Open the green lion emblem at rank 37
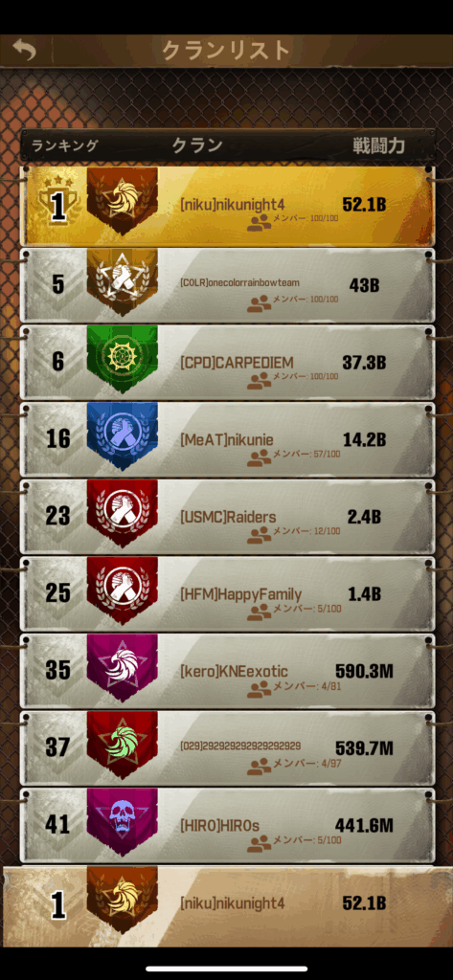Viewport: 453px width, 980px height. (x=122, y=745)
